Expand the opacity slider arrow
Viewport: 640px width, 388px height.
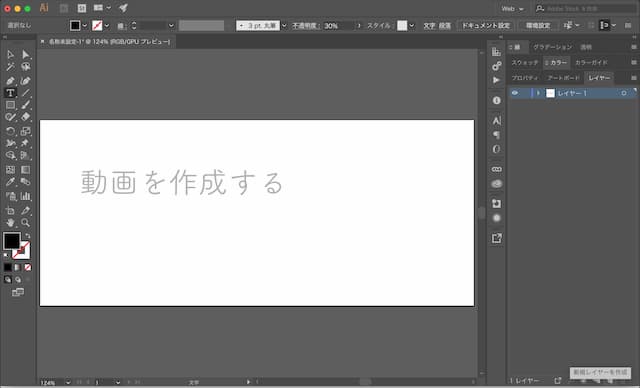tap(359, 26)
